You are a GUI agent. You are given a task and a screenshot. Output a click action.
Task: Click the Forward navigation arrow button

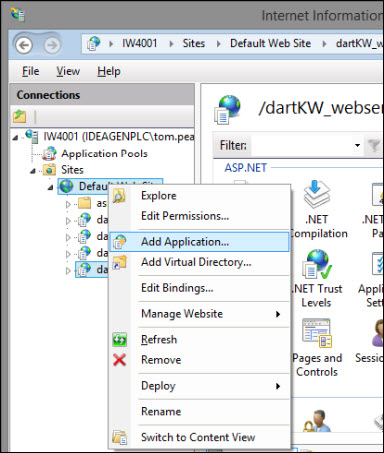[52, 45]
